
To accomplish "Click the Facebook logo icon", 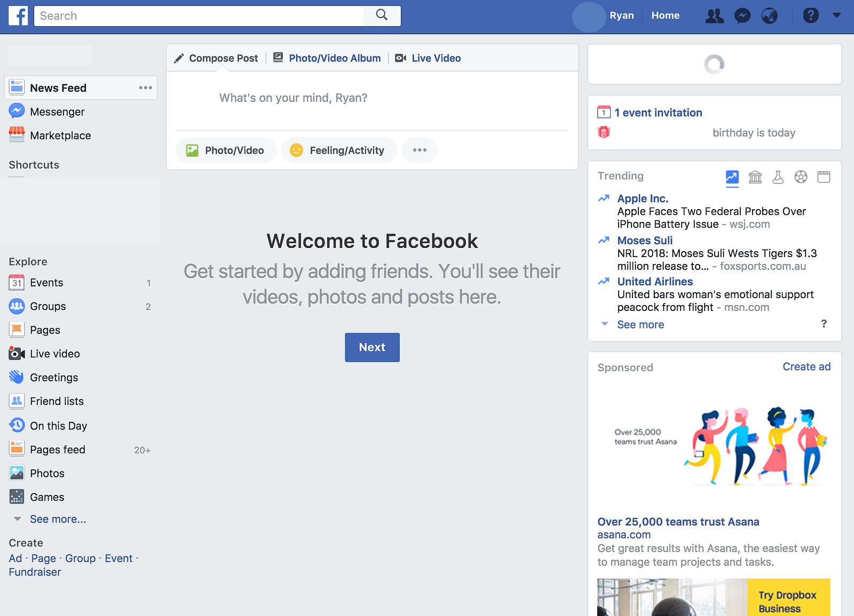I will point(18,16).
